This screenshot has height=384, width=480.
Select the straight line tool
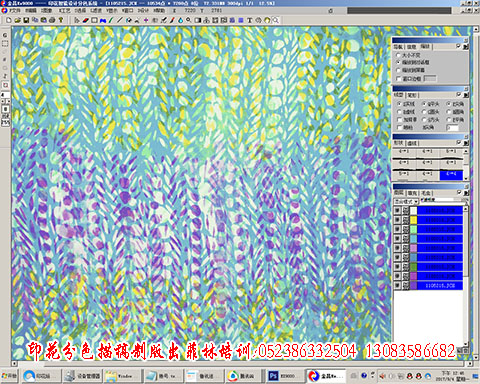point(120,20)
